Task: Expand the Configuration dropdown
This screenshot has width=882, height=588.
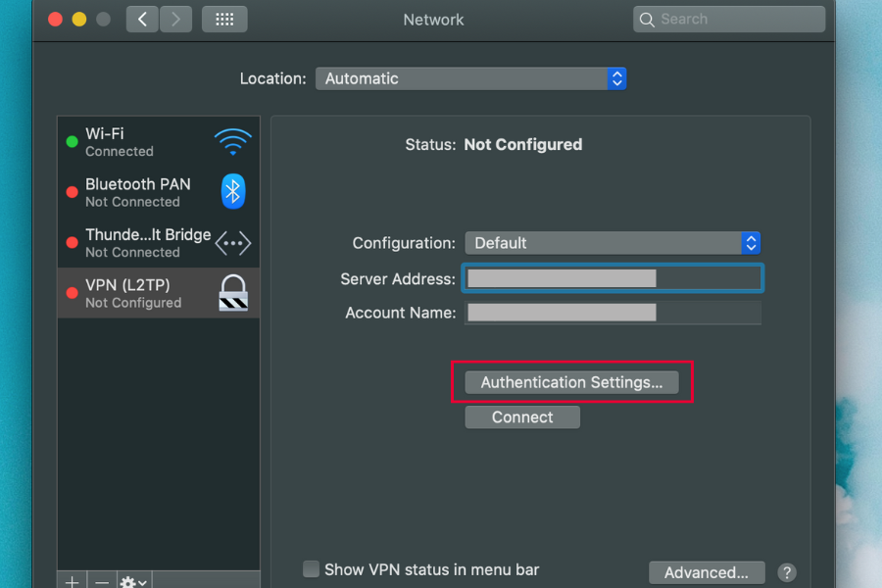Action: 612,243
